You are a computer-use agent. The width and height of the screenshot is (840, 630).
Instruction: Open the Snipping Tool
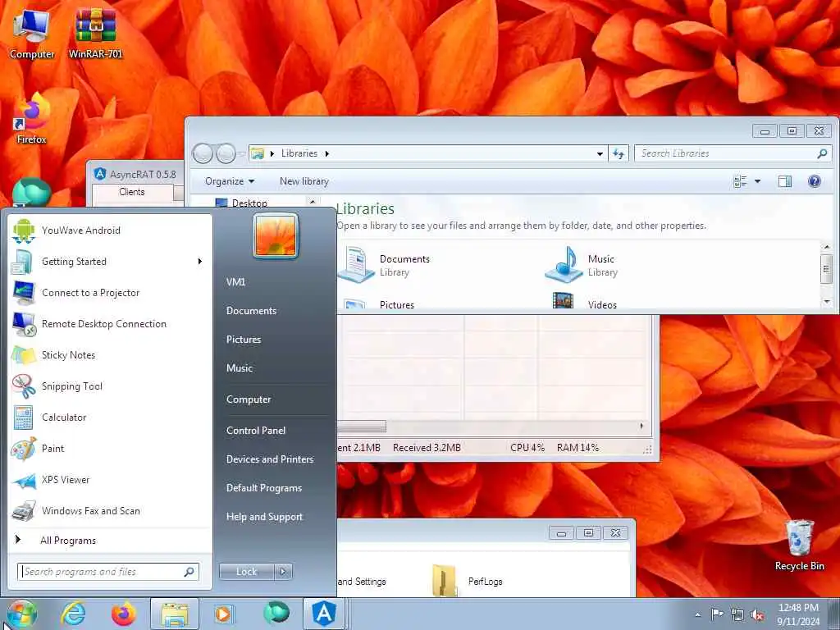(111, 386)
